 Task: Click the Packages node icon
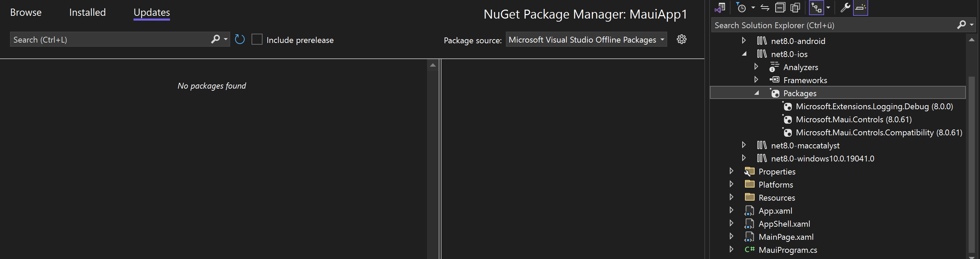click(x=775, y=93)
